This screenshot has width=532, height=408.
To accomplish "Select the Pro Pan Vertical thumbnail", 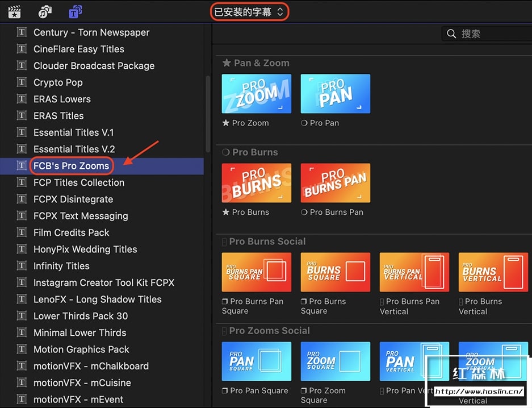I will click(414, 361).
